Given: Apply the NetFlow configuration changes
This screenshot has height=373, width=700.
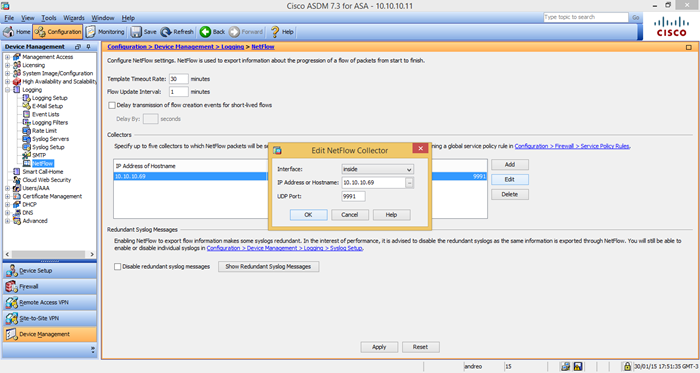Looking at the screenshot, I should 379,347.
